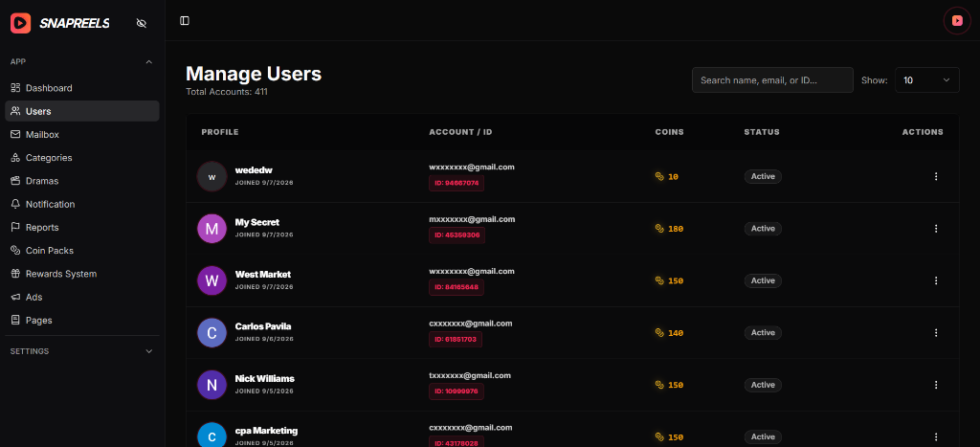Click Active status badge for Nick Williams
The width and height of the screenshot is (980, 447).
(x=763, y=385)
